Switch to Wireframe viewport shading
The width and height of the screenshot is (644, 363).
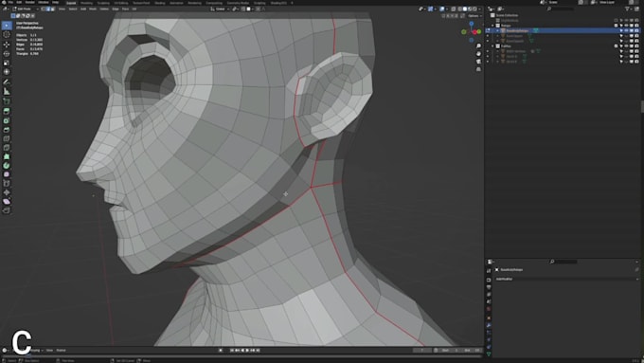pyautogui.click(x=460, y=9)
